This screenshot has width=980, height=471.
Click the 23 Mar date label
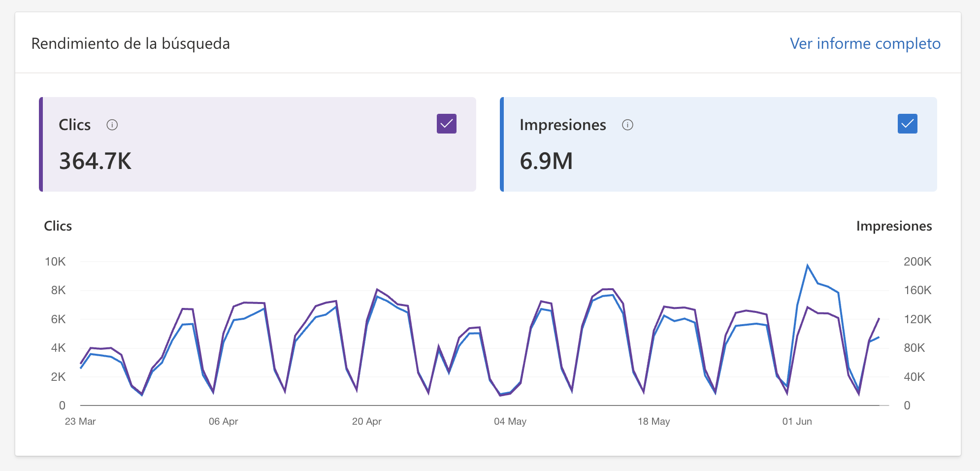[80, 421]
